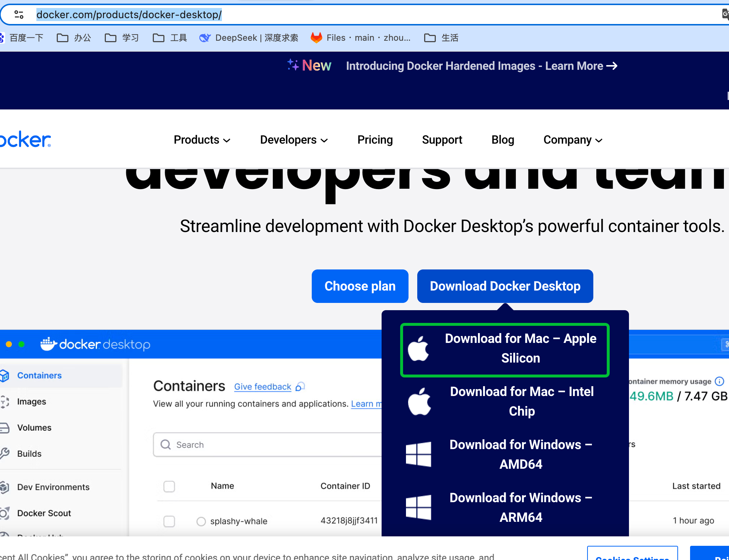Open the 生活 bookmarks folder
The width and height of the screenshot is (729, 560).
point(441,38)
